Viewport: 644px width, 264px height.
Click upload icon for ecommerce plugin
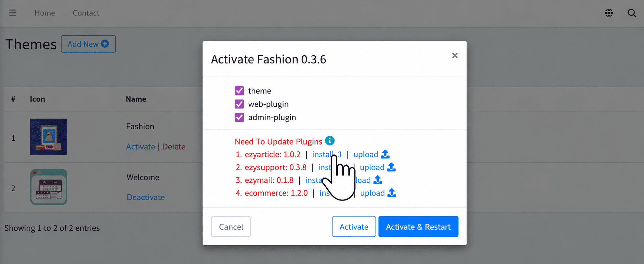click(x=392, y=193)
